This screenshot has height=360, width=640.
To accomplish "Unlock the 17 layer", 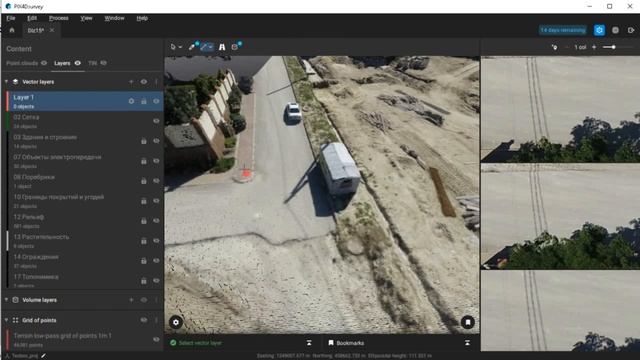I will click(144, 281).
